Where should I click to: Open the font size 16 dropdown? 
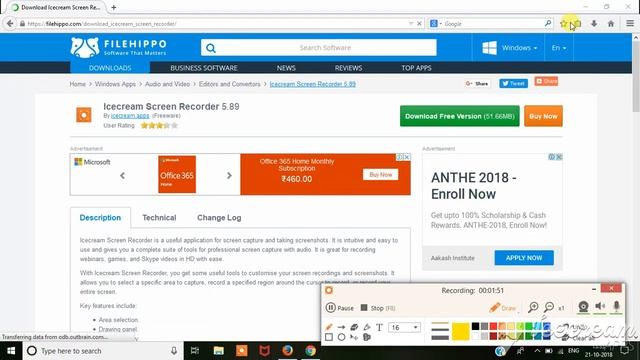click(x=404, y=327)
